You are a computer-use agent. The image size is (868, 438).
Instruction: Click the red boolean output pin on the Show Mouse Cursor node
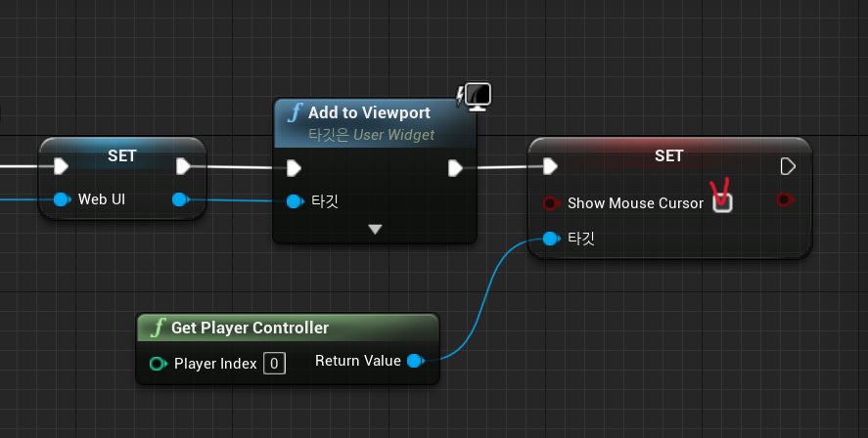tap(783, 199)
